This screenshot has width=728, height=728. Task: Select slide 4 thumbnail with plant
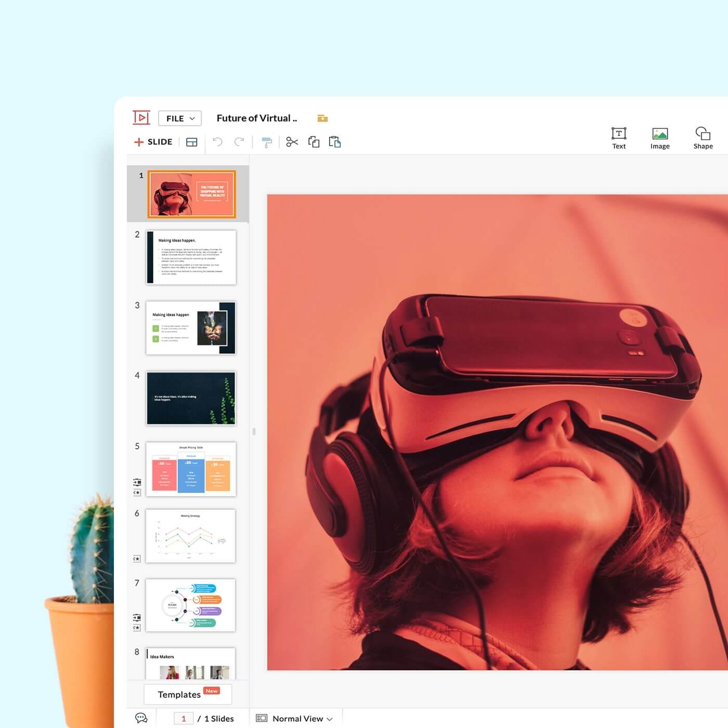[191, 398]
